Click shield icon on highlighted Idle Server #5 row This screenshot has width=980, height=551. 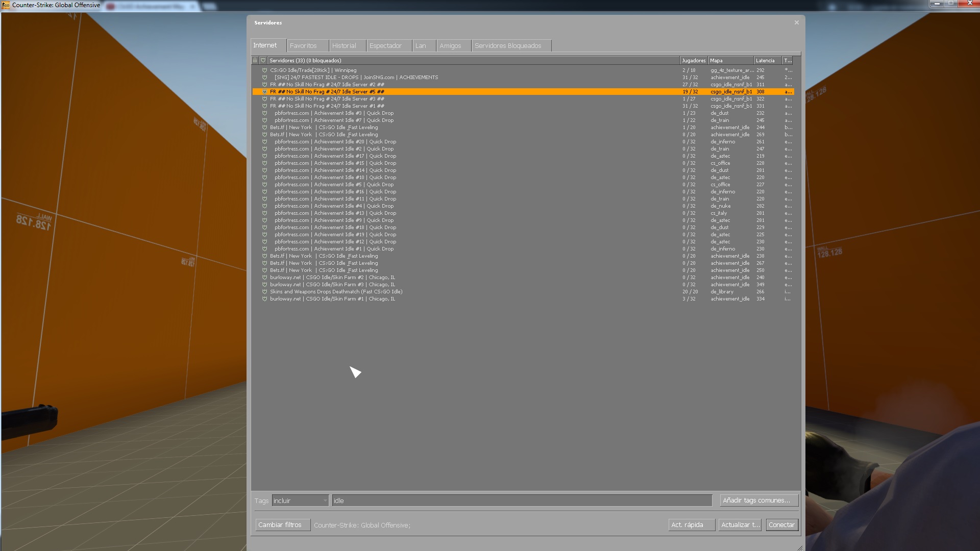click(x=264, y=92)
